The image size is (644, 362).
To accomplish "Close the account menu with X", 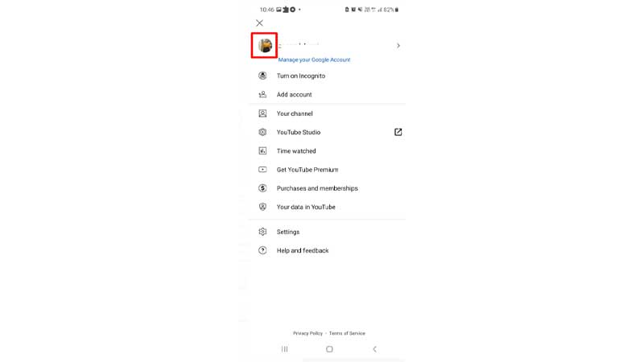I will 259,23.
